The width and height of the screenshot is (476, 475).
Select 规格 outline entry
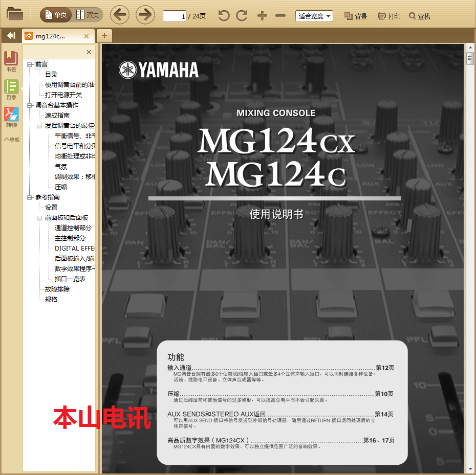click(51, 300)
